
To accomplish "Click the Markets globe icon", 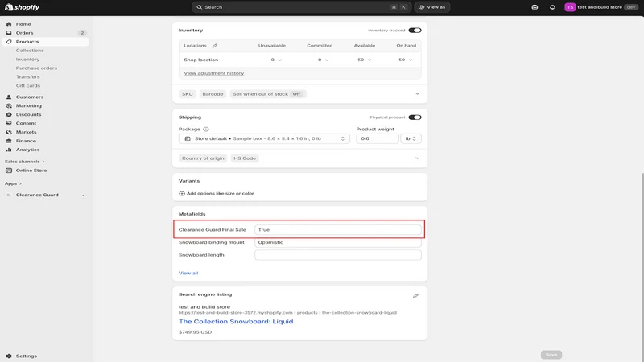I will tap(9, 132).
